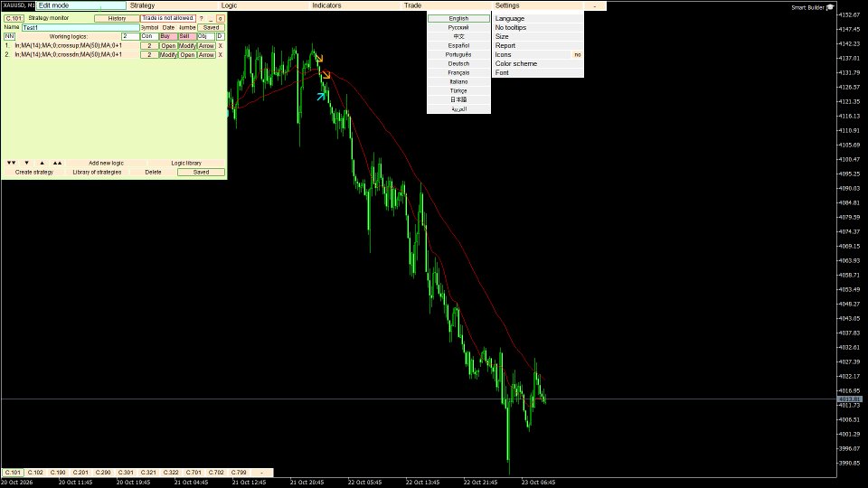Select Español language
The width and height of the screenshot is (868, 488).
(x=459, y=46)
